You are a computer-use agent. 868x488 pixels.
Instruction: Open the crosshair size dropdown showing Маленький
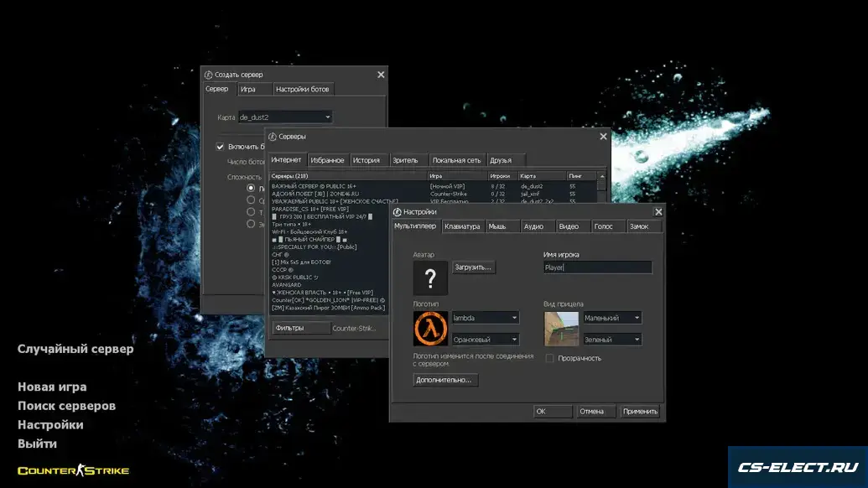[612, 318]
